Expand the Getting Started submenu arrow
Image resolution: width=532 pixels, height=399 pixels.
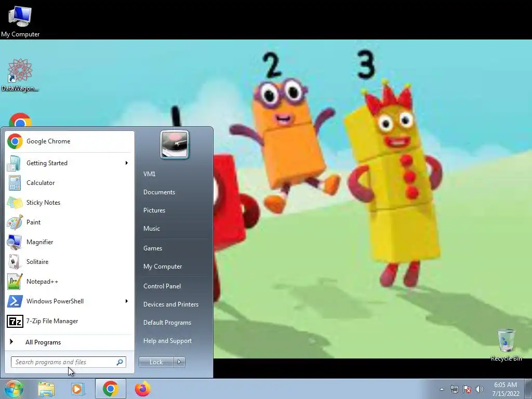127,163
